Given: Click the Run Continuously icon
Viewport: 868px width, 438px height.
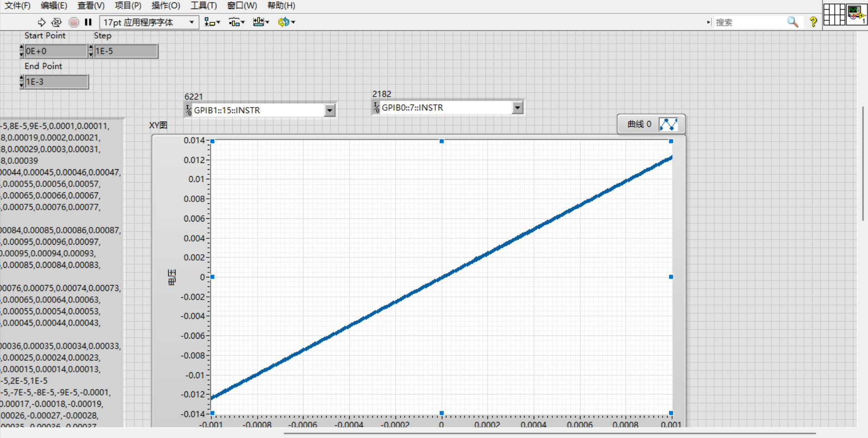Looking at the screenshot, I should [x=57, y=22].
